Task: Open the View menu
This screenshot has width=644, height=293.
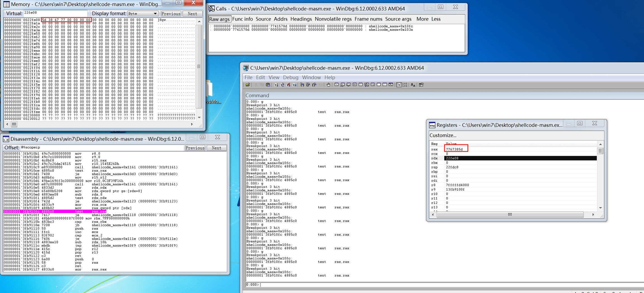Action: 274,77
